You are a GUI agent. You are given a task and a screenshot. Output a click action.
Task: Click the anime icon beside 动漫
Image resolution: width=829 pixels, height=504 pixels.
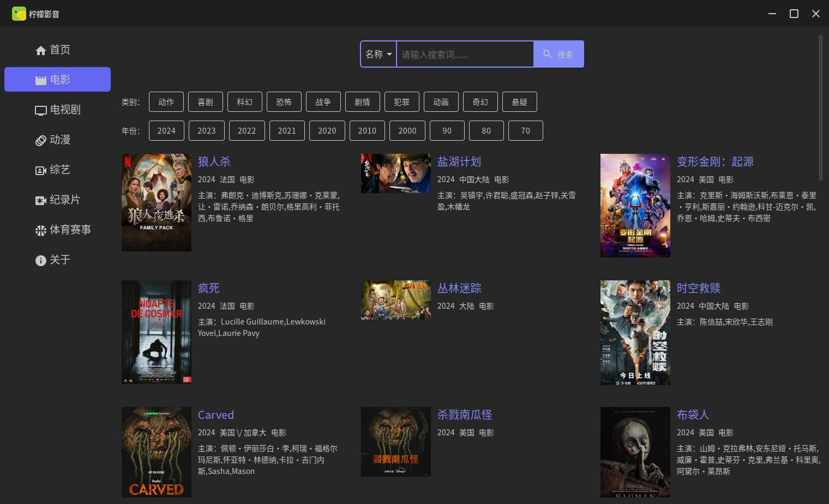pyautogui.click(x=41, y=141)
